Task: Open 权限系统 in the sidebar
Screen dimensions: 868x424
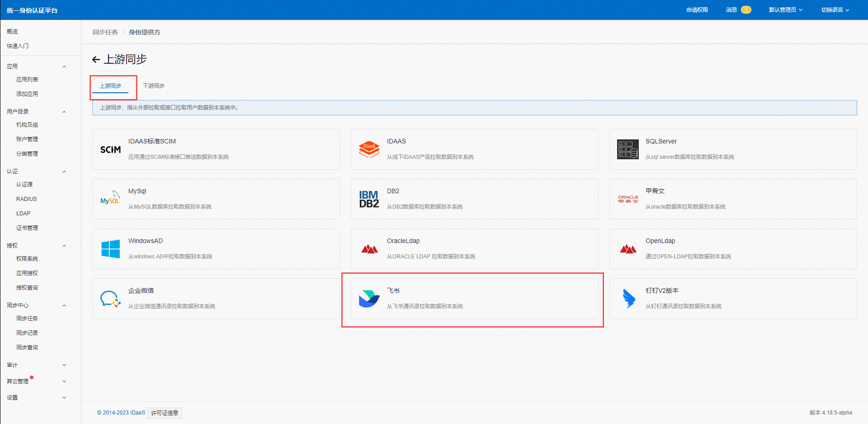Action: pyautogui.click(x=27, y=259)
